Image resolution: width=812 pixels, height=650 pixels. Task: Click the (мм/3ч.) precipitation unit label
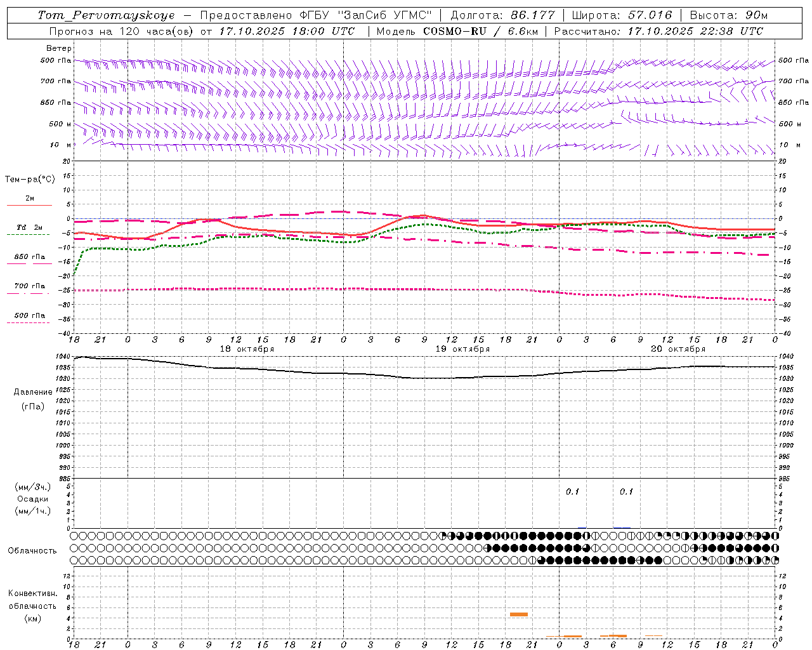click(33, 487)
